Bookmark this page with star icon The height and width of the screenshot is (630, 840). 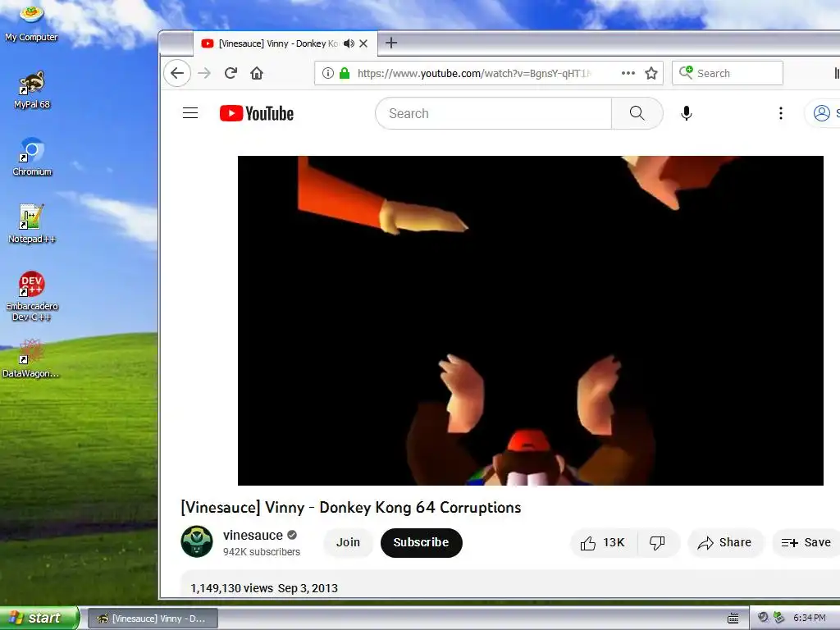click(651, 73)
